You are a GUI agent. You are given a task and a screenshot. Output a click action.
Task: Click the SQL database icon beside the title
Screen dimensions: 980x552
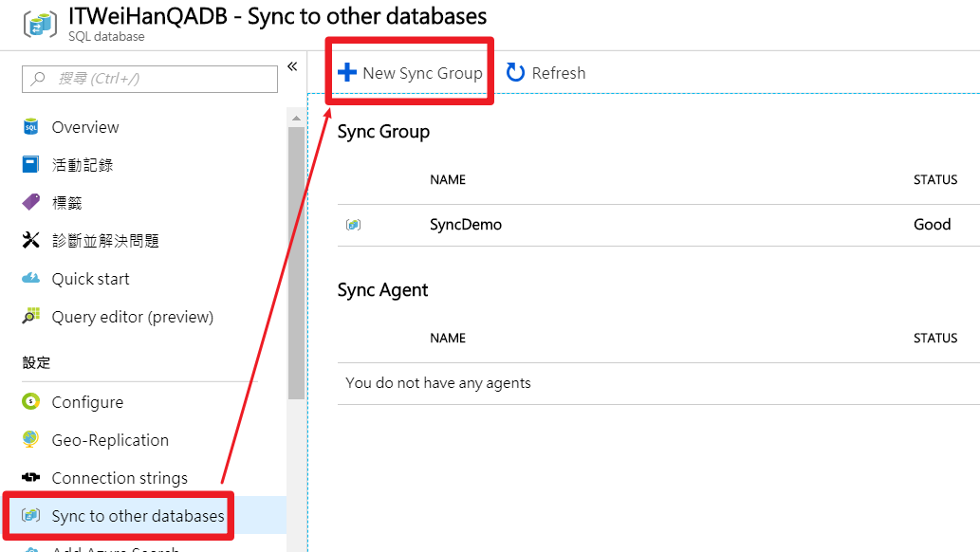40,24
